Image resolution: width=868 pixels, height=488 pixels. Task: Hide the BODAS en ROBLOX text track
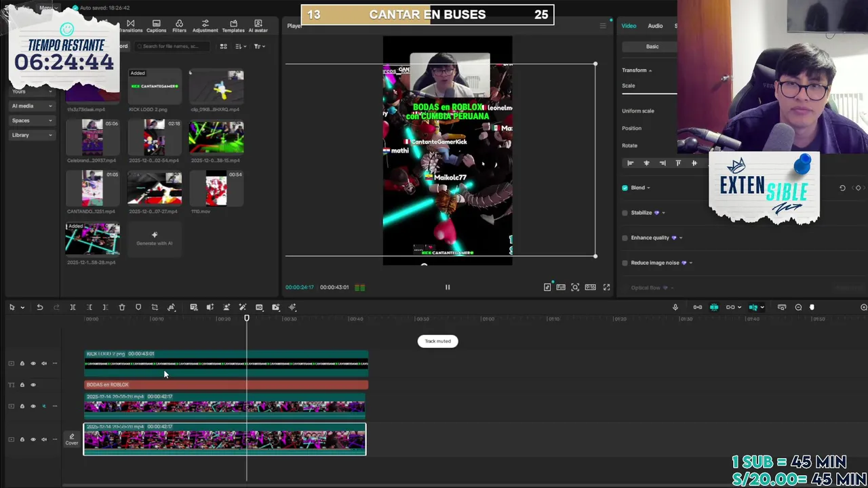tap(33, 384)
